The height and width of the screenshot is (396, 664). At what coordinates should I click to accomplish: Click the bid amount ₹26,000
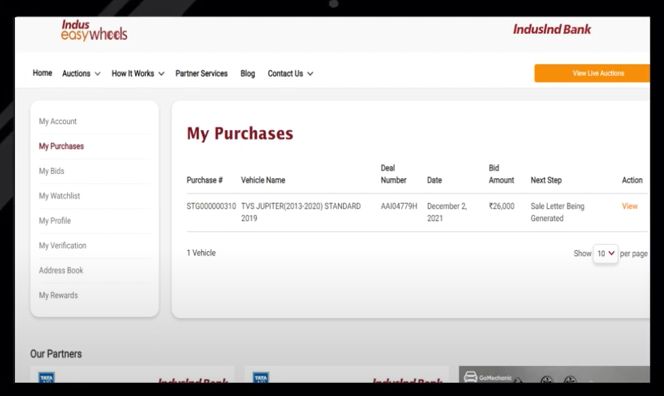[501, 206]
